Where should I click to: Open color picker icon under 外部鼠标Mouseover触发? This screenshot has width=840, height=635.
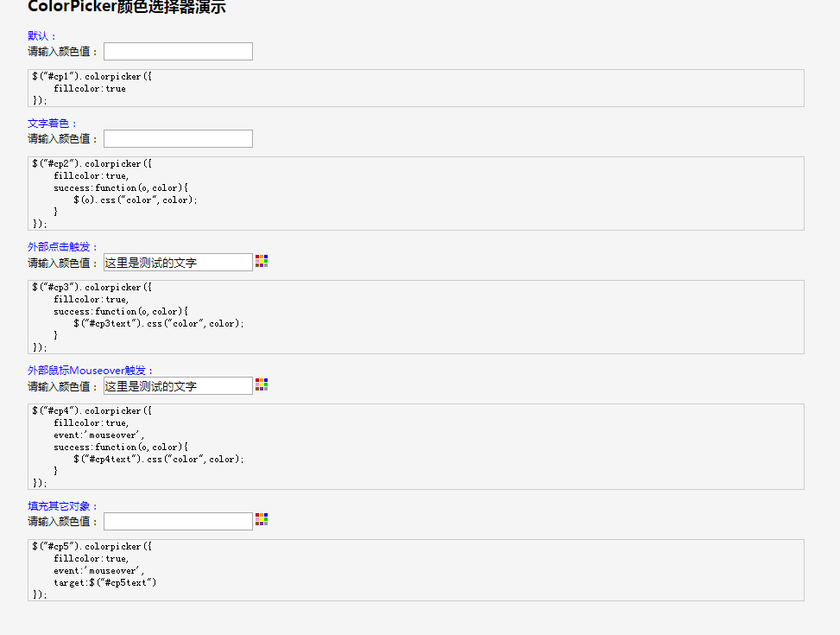tap(262, 384)
